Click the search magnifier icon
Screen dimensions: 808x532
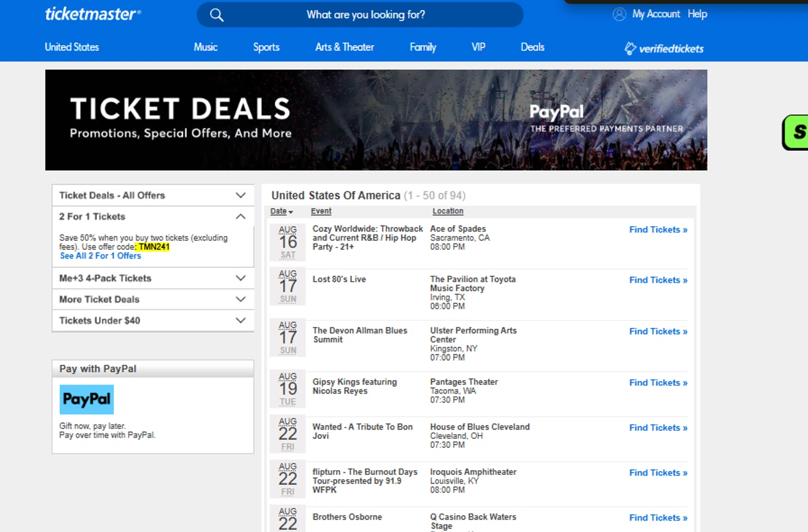point(217,15)
